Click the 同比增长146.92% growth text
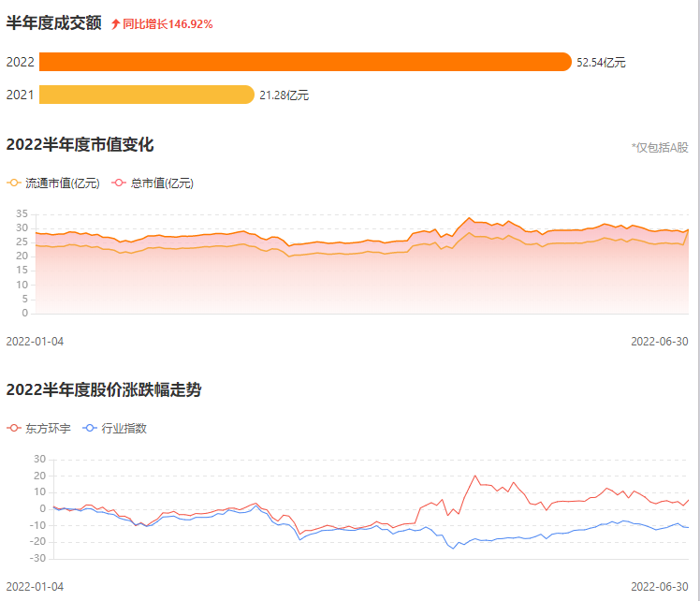The height and width of the screenshot is (601, 700). [168, 23]
